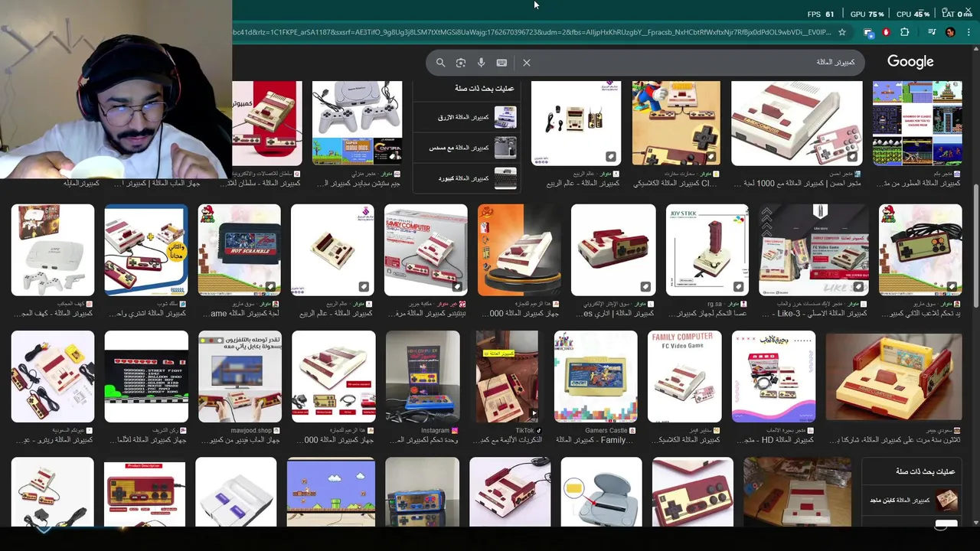This screenshot has height=551, width=980.
Task: Click the red shield extension icon
Action: pos(886,32)
